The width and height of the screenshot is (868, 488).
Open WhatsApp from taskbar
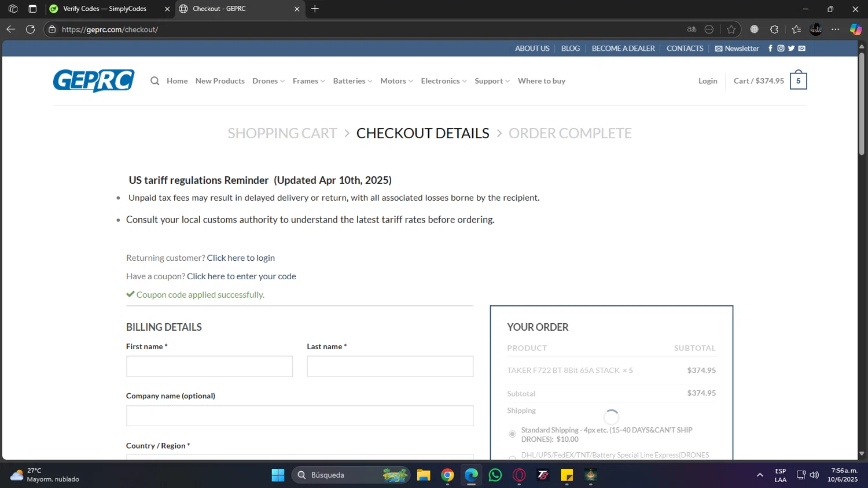pyautogui.click(x=495, y=475)
